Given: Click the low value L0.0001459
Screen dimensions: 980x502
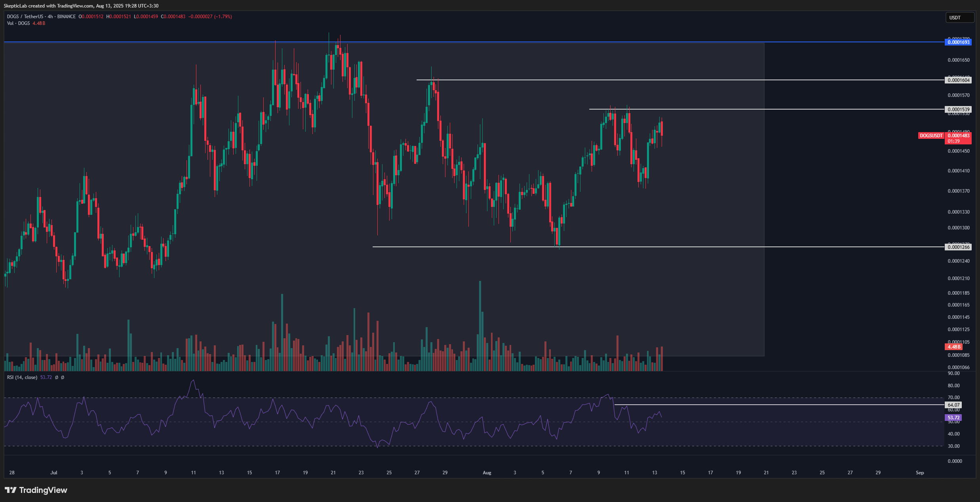Looking at the screenshot, I should 146,17.
